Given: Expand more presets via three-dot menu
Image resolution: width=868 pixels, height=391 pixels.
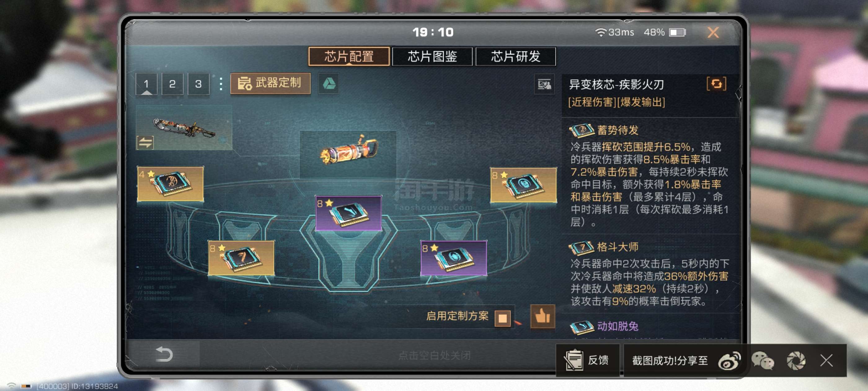Looking at the screenshot, I should pyautogui.click(x=221, y=84).
